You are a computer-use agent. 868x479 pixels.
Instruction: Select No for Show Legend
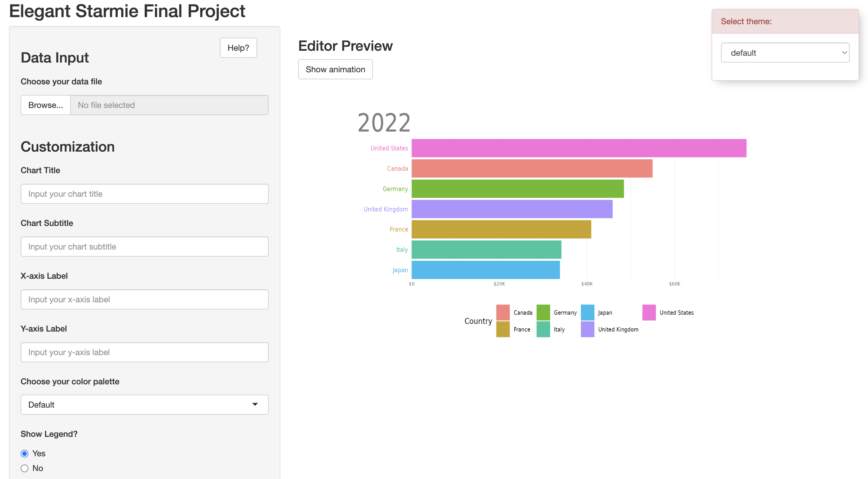(25, 468)
